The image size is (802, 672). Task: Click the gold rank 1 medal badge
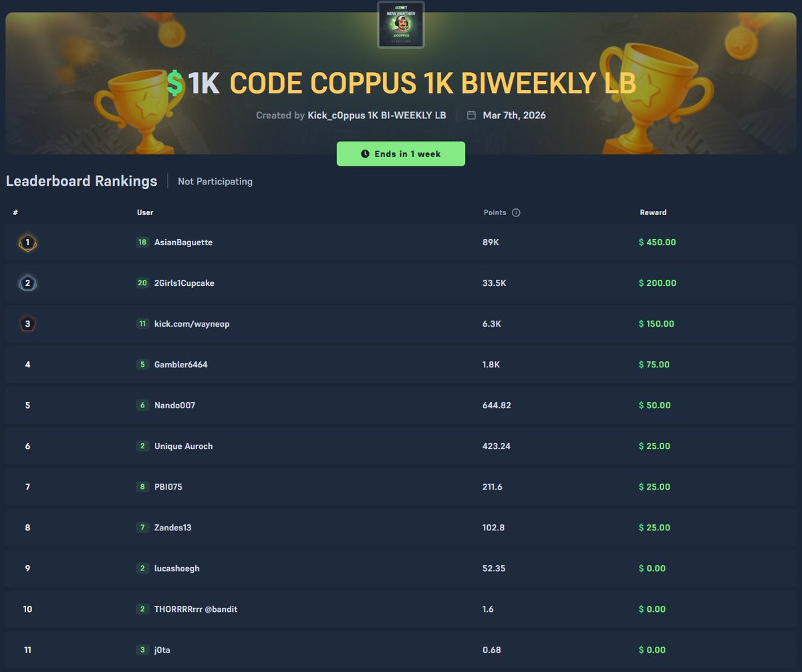pyautogui.click(x=27, y=242)
